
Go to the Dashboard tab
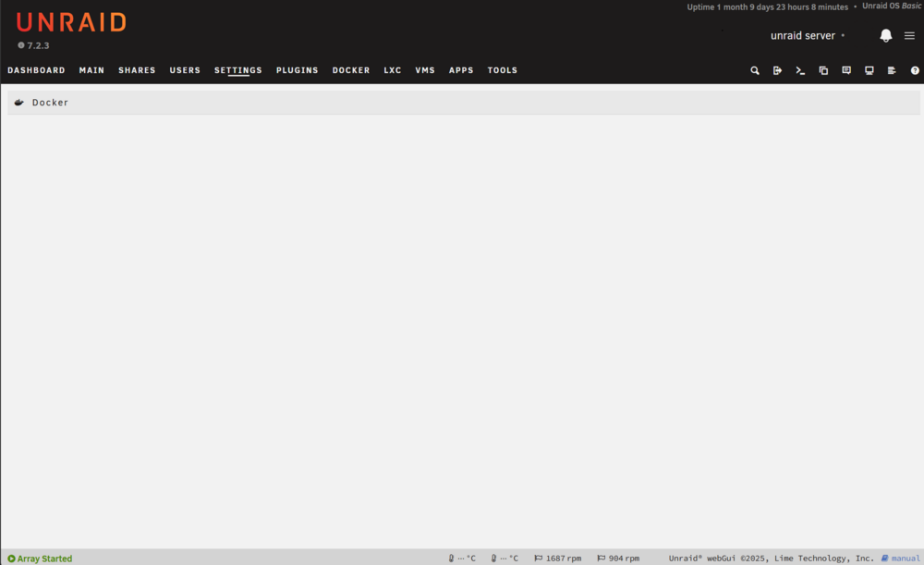click(x=36, y=70)
